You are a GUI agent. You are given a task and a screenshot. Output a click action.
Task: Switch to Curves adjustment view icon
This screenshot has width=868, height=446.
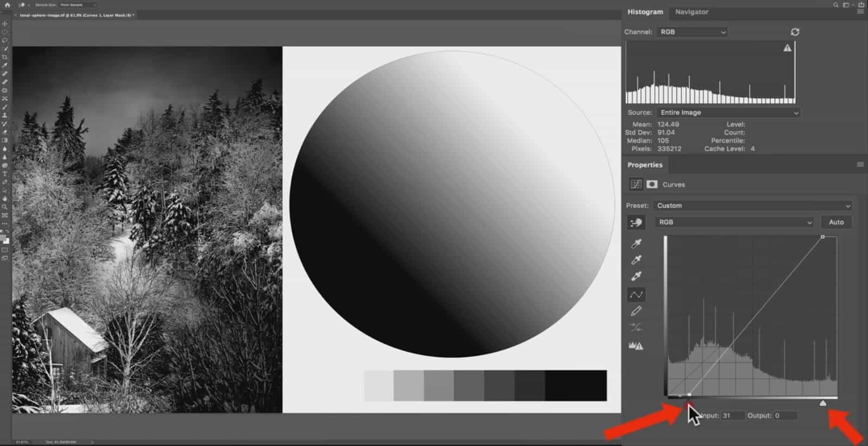click(636, 184)
